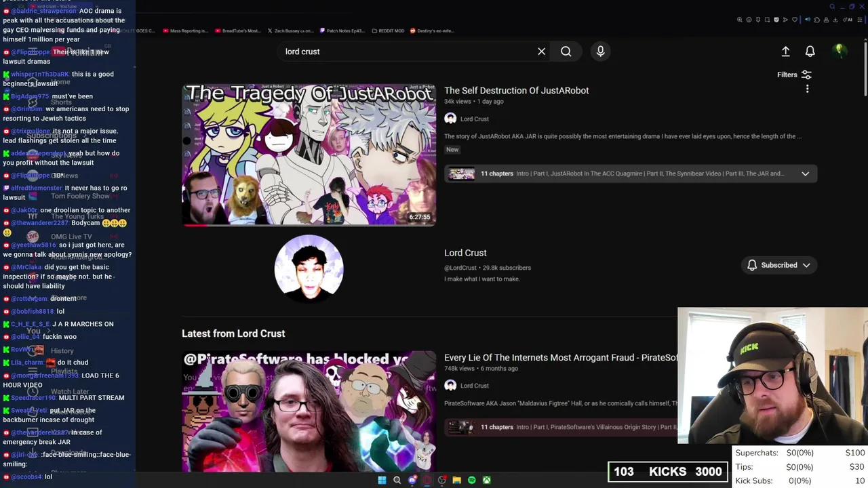The height and width of the screenshot is (488, 868).
Task: Click the '6:27:55' duration badge
Action: (x=419, y=217)
